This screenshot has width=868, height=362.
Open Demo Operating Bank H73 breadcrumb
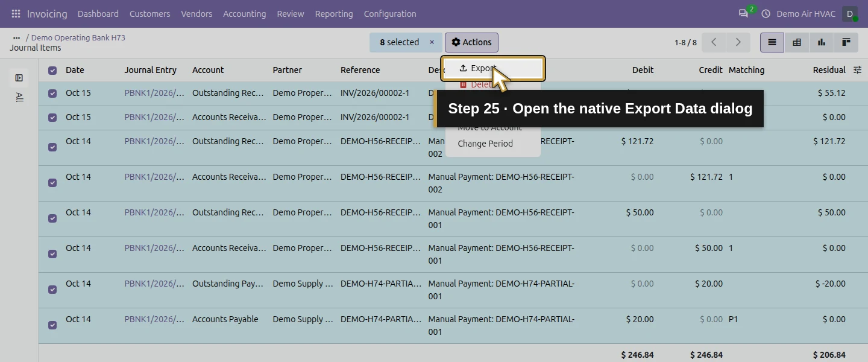click(x=78, y=37)
